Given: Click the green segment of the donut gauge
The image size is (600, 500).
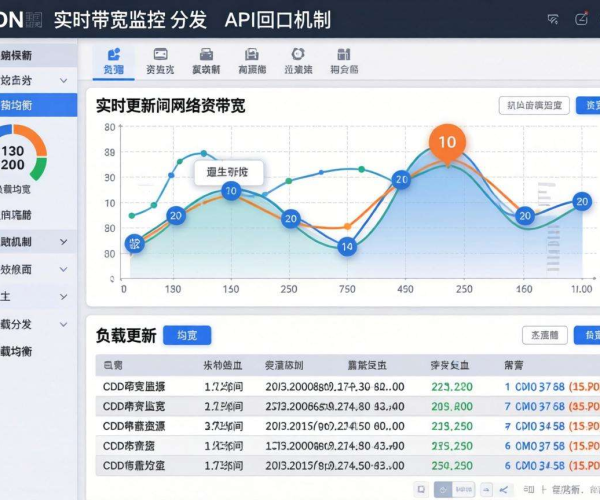Looking at the screenshot, I should [x=39, y=169].
